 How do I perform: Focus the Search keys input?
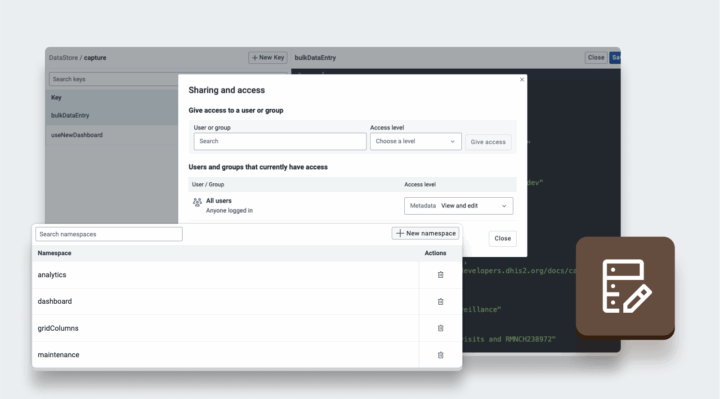click(x=113, y=79)
